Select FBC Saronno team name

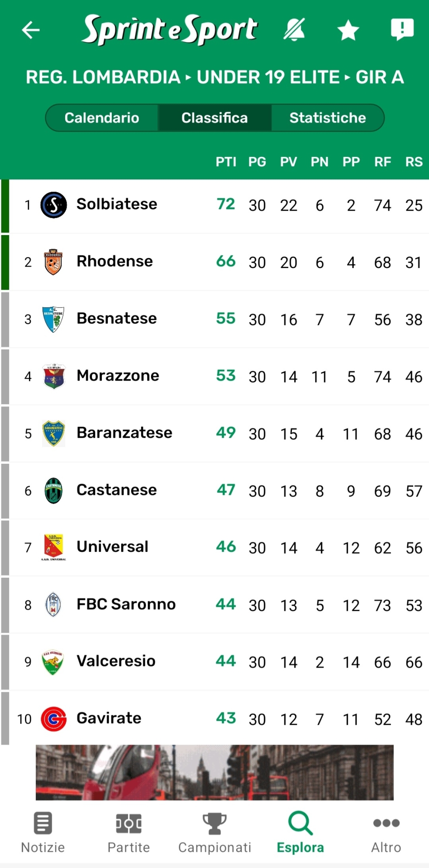[x=126, y=604]
